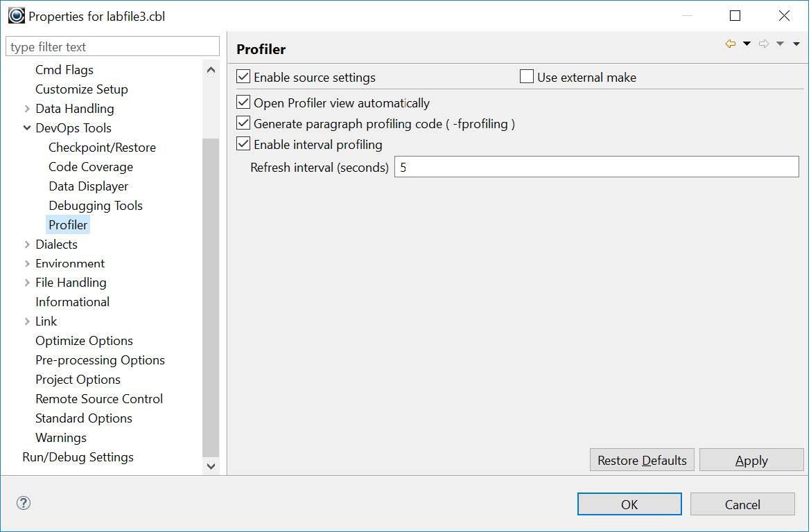Disable interval profiling
The height and width of the screenshot is (532, 811).
point(243,144)
